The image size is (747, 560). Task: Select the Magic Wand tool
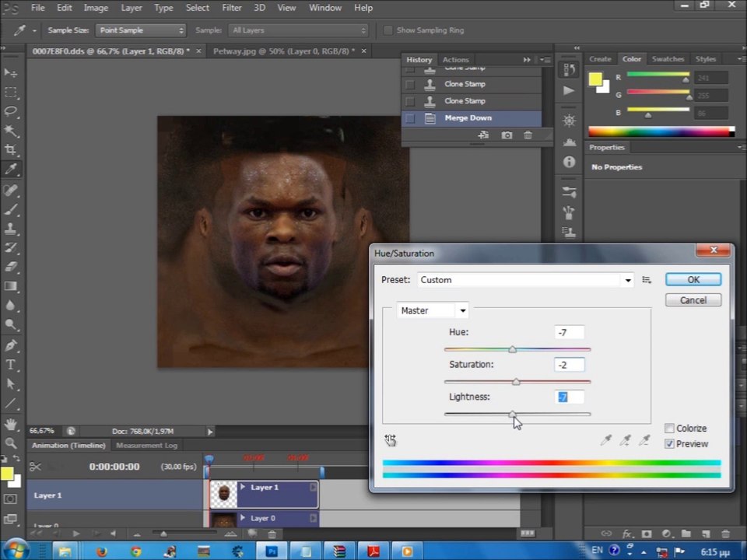tap(10, 131)
